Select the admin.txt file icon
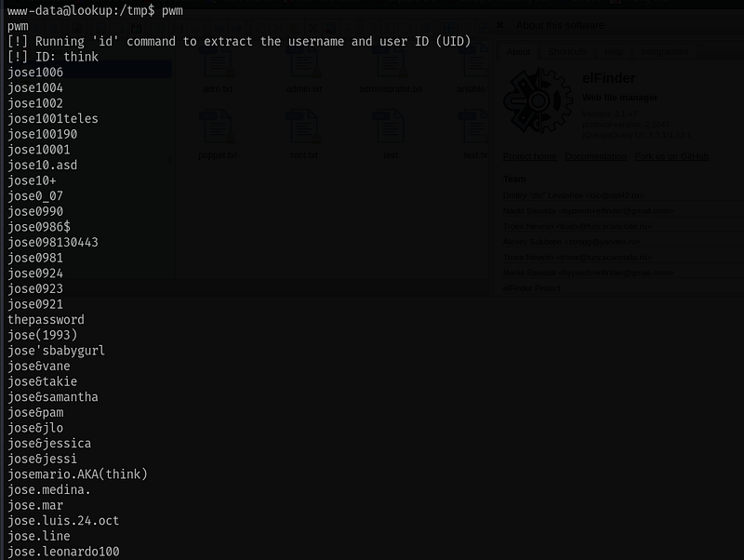This screenshot has width=744, height=560. pyautogui.click(x=304, y=63)
